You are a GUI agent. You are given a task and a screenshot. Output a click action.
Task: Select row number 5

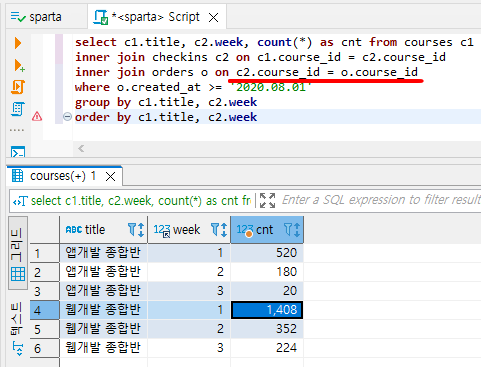pos(45,329)
